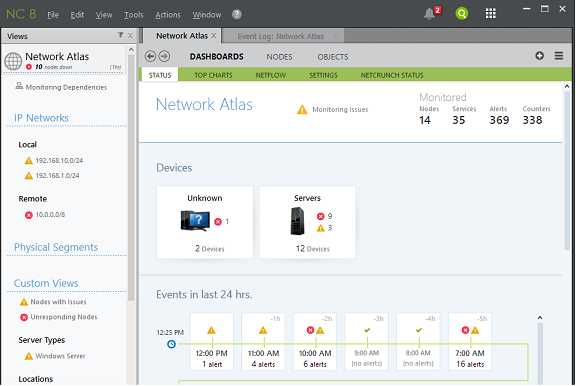Viewport: 576px width, 386px height.
Task: Open the NETFLOW tab
Action: [x=270, y=75]
